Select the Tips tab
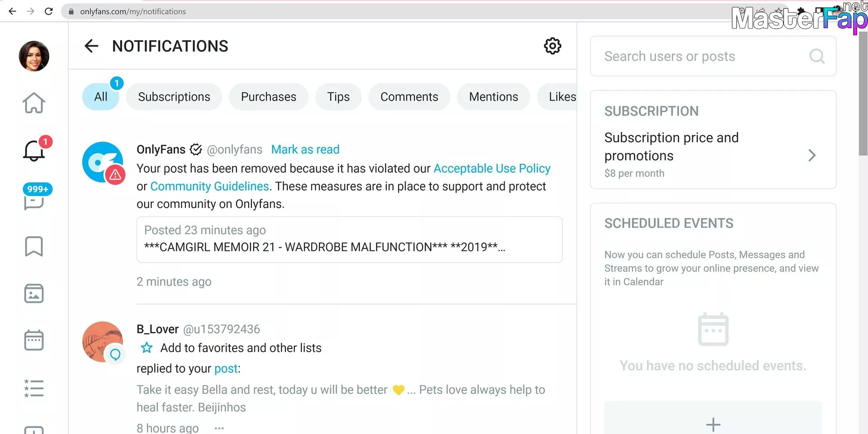This screenshot has width=868, height=434. pos(338,97)
